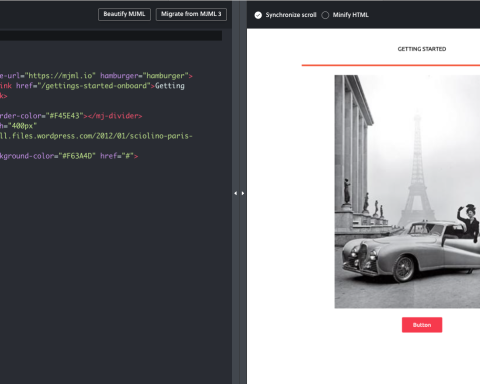480x384 pixels.
Task: Toggle the Synchronize scroll option
Action: point(258,15)
